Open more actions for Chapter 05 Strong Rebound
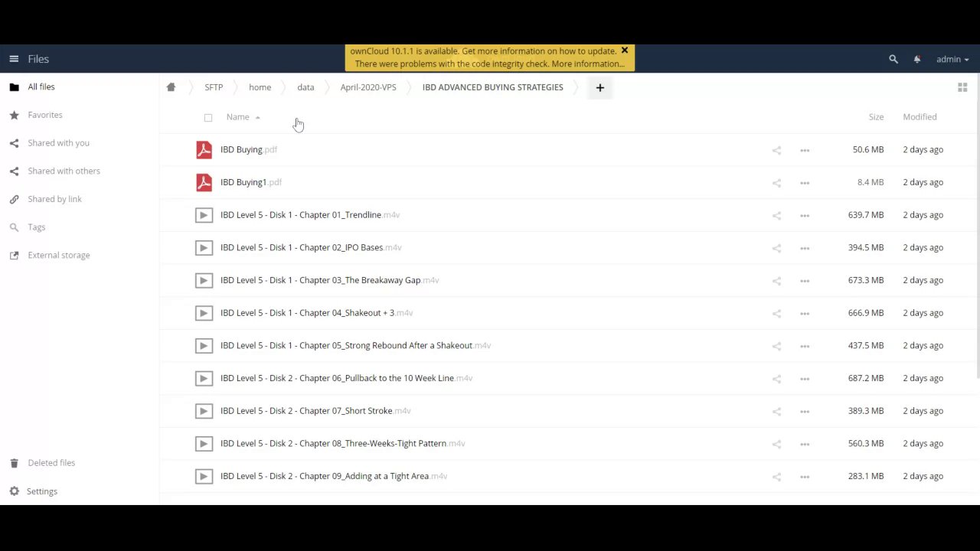This screenshot has width=980, height=551. click(x=805, y=346)
